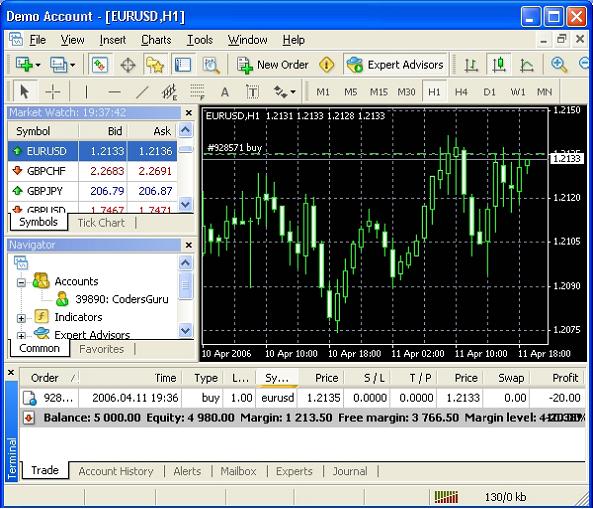Select the vertical line tool
This screenshot has height=509, width=593.
point(86,92)
